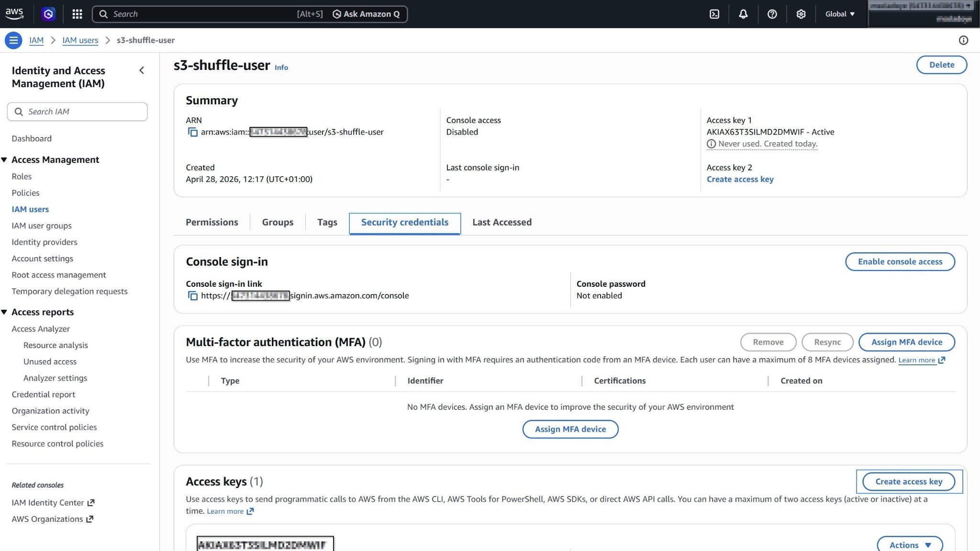Click the Type column header in MFA table
The image size is (980, 551).
230,381
